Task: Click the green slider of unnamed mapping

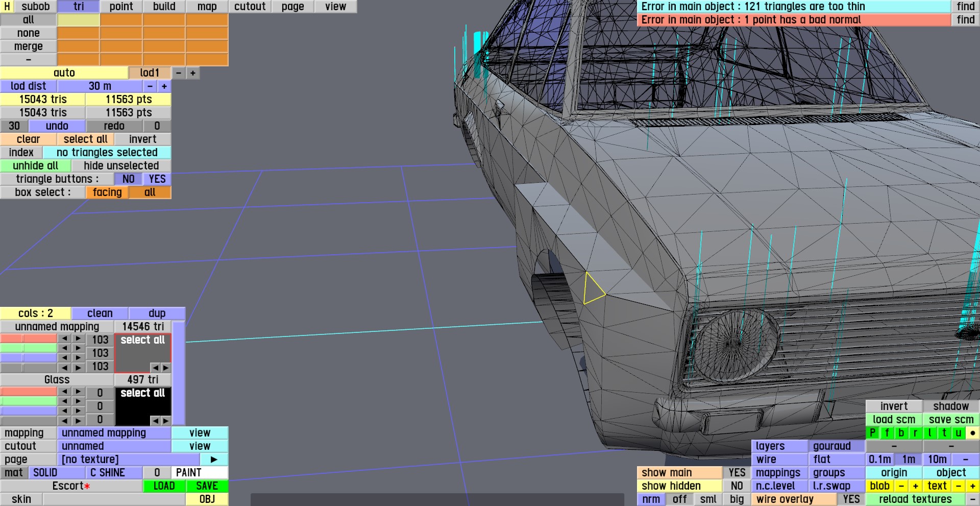Action: pyautogui.click(x=29, y=348)
